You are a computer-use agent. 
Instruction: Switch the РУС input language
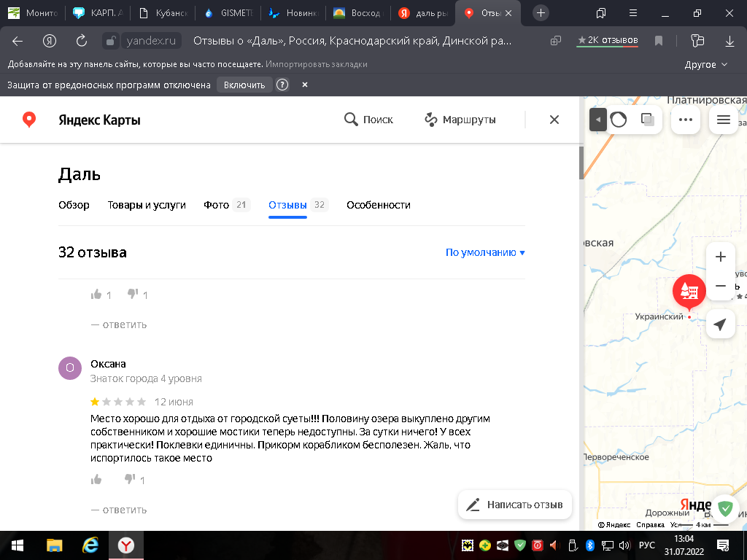[647, 545]
